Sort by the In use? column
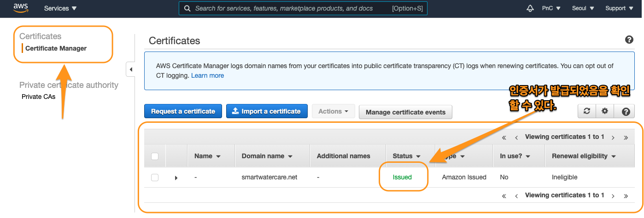The image size is (644, 218). pyautogui.click(x=515, y=156)
